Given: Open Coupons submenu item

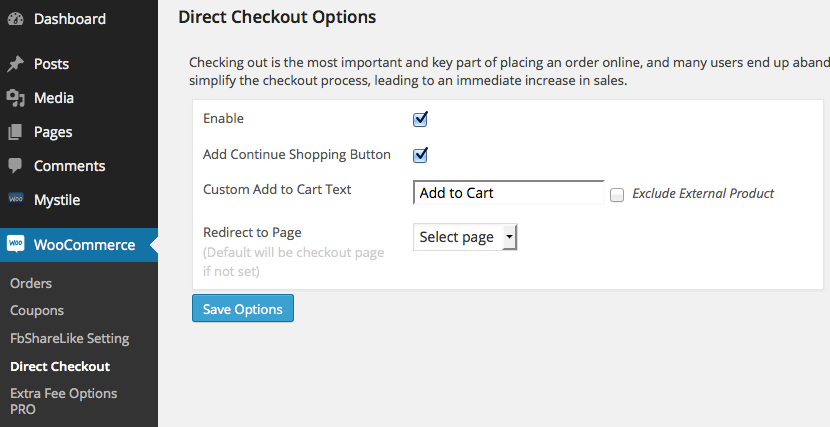Looking at the screenshot, I should [37, 310].
